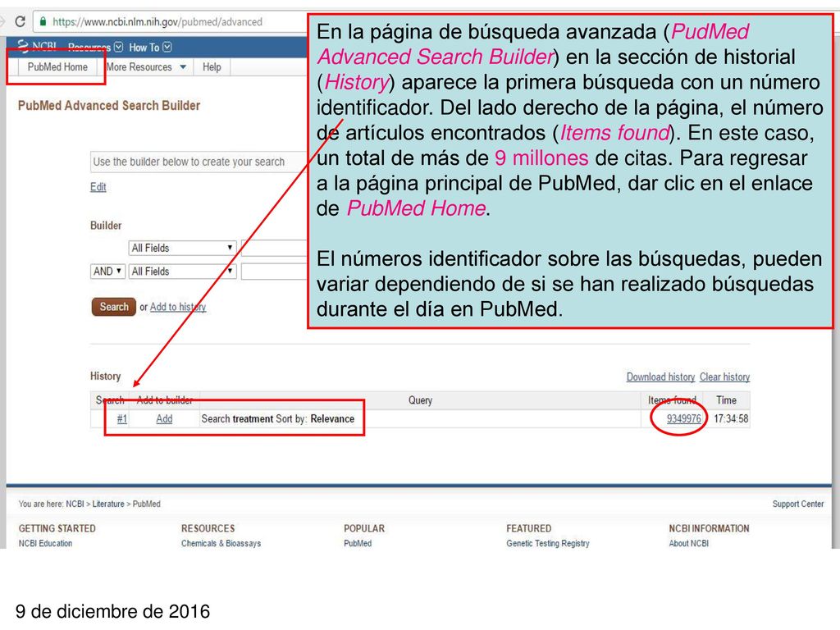Click the Literature breadcrumb link
This screenshot has width=840, height=630.
tap(108, 504)
